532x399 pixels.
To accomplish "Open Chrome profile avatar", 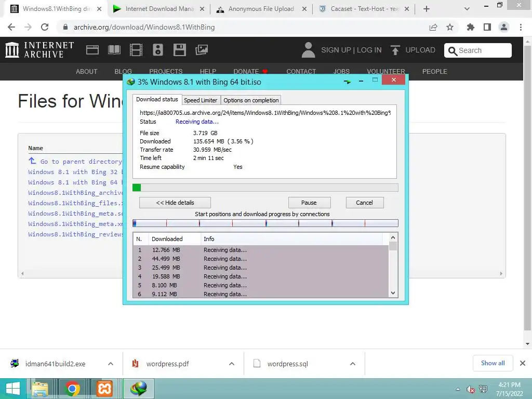I will (x=504, y=27).
